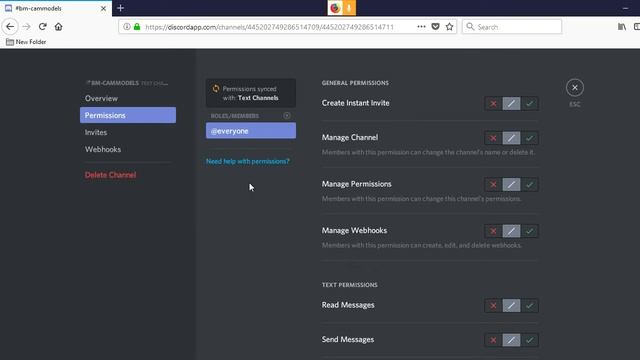The image size is (640, 360).
Task: Deny Read Messages permission
Action: pyautogui.click(x=493, y=306)
